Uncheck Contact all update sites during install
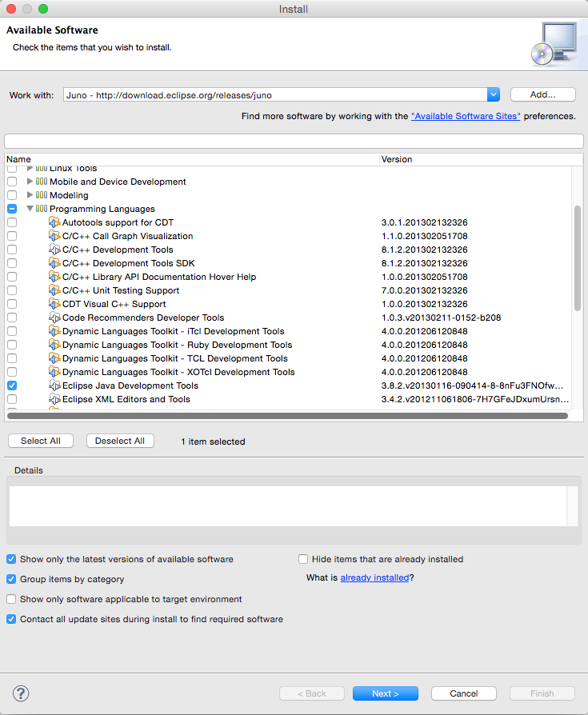The image size is (588, 715). (11, 619)
